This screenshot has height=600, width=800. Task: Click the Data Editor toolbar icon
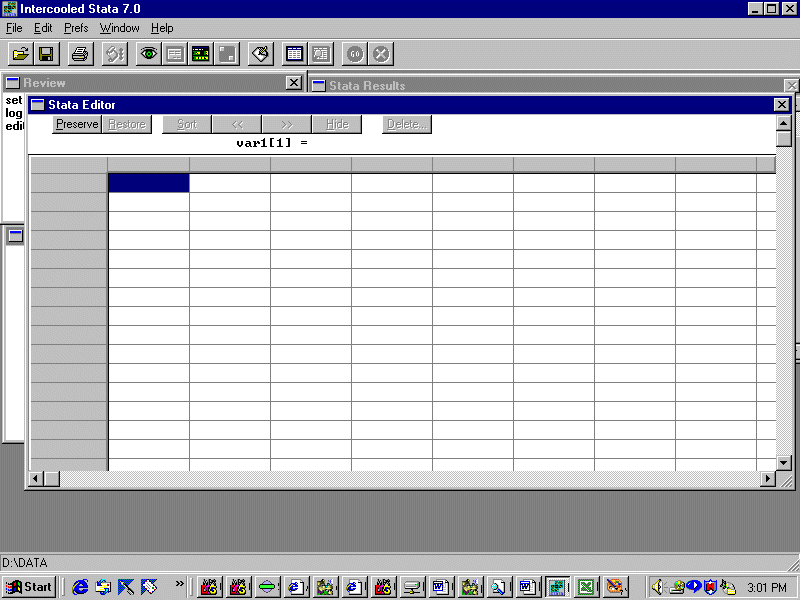click(294, 53)
